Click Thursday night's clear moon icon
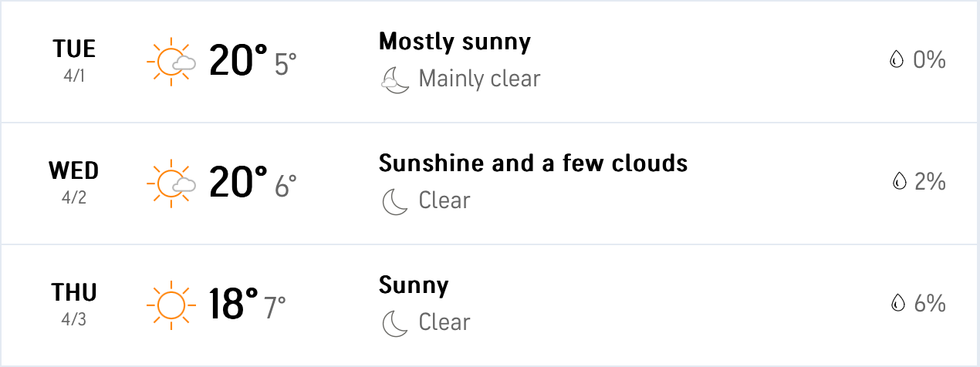The height and width of the screenshot is (367, 980). click(394, 323)
